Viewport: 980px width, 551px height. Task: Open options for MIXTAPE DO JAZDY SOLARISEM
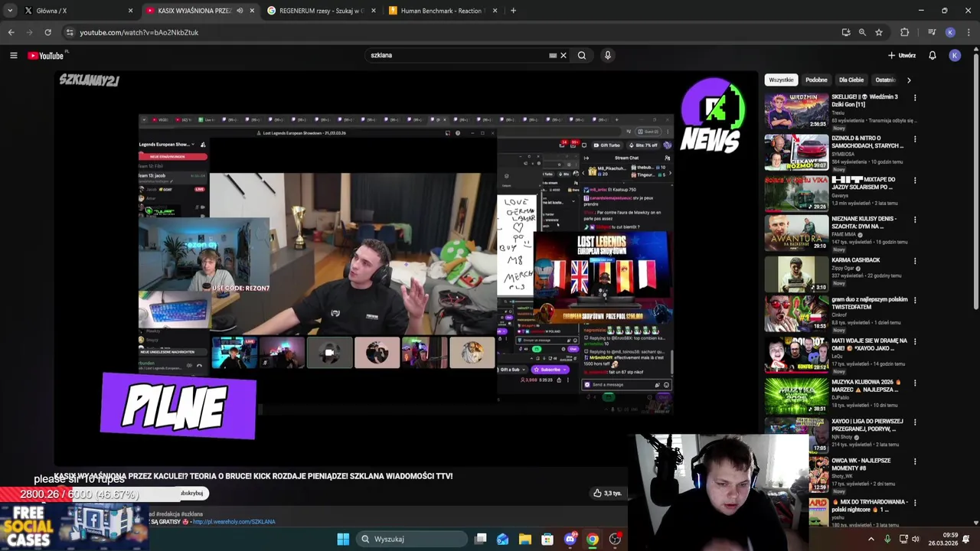click(x=914, y=180)
